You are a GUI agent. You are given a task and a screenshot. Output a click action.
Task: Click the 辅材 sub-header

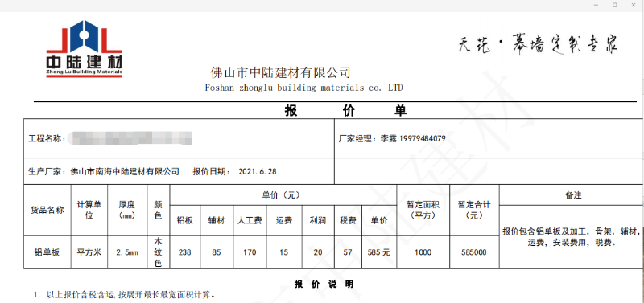tap(217, 220)
